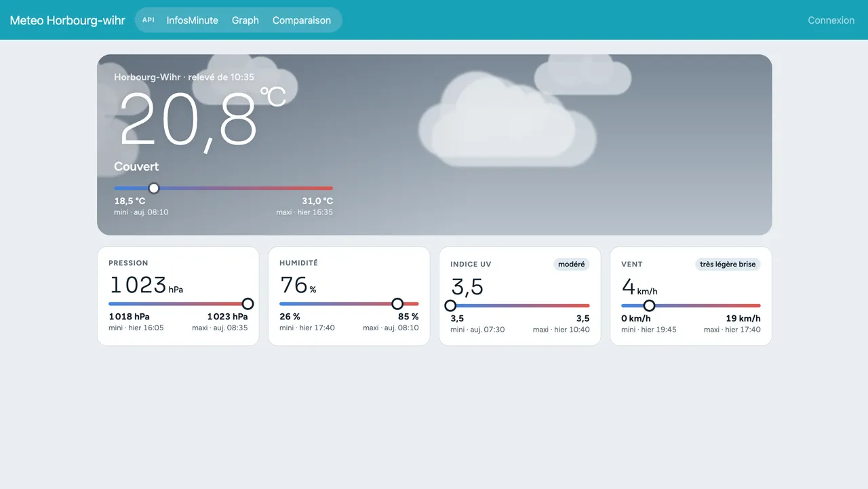Open the Graph page
This screenshot has height=489, width=868.
click(x=245, y=20)
